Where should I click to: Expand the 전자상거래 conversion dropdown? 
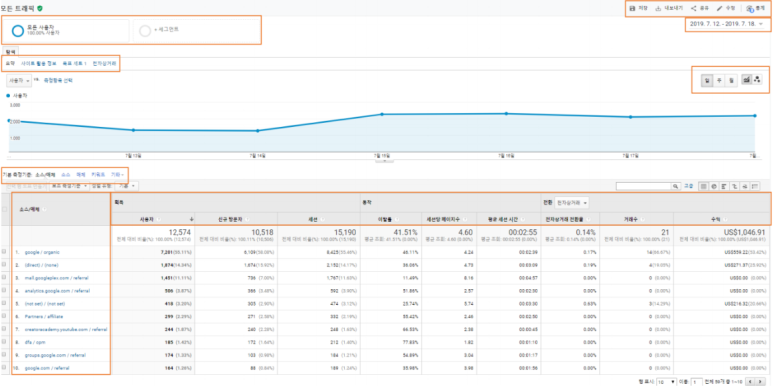click(572, 202)
